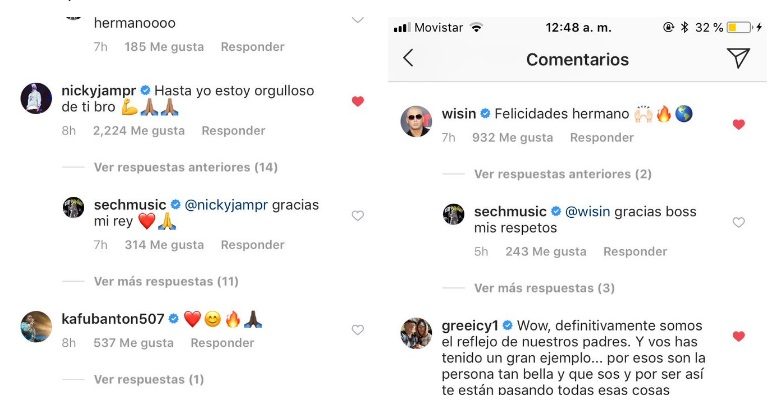774x417 pixels.
Task: Unlike nickyjampr's comment with red heart
Action: point(358,101)
